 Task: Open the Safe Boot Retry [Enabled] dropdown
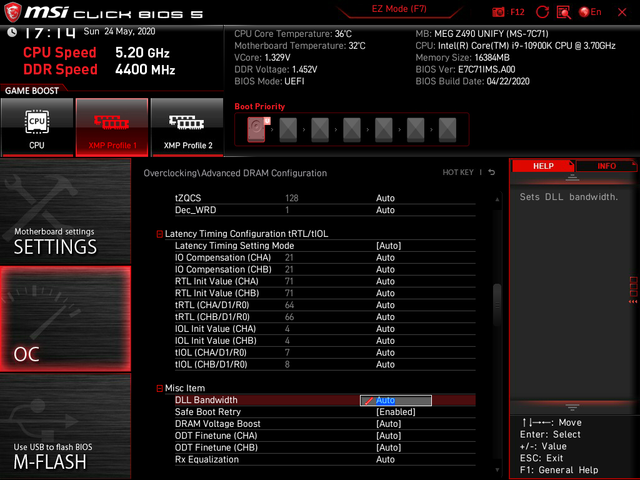pyautogui.click(x=396, y=412)
